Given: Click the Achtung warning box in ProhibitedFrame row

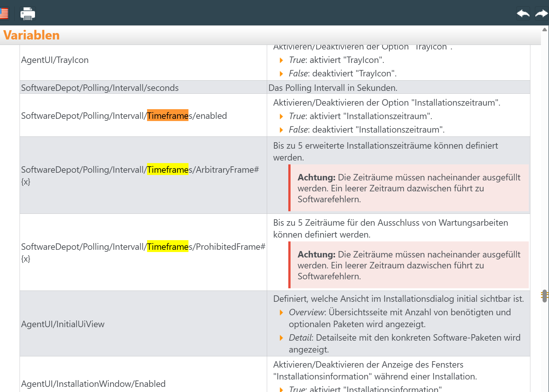Looking at the screenshot, I should click(x=409, y=265).
